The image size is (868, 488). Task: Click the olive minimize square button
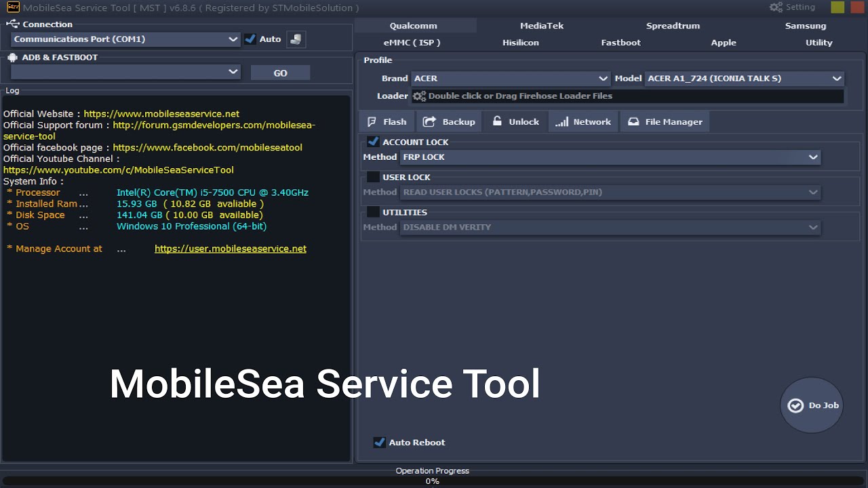pyautogui.click(x=837, y=7)
